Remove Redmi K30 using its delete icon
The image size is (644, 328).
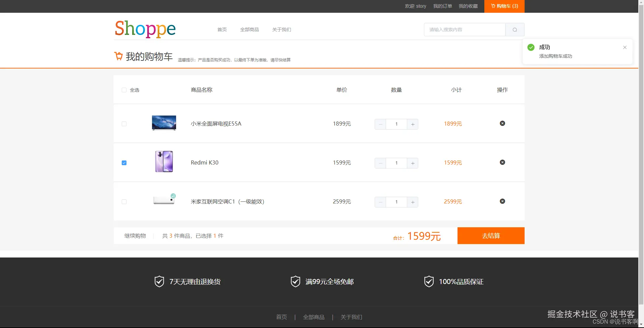click(x=502, y=162)
